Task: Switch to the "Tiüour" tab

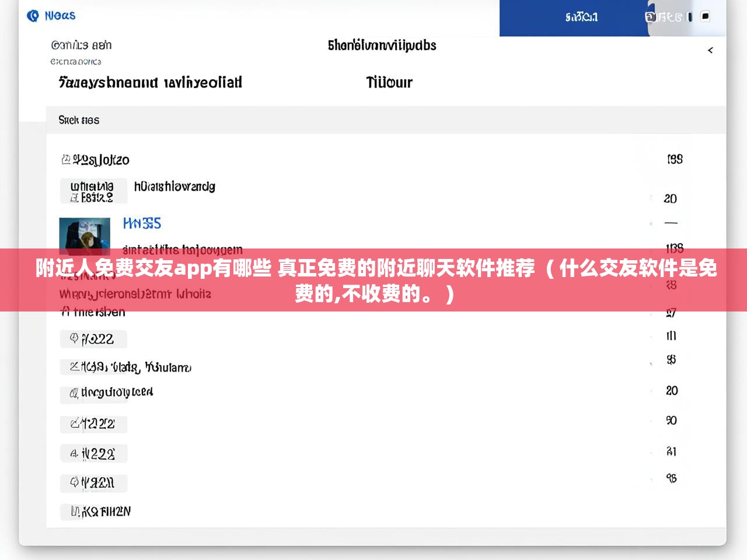Action: (x=389, y=82)
